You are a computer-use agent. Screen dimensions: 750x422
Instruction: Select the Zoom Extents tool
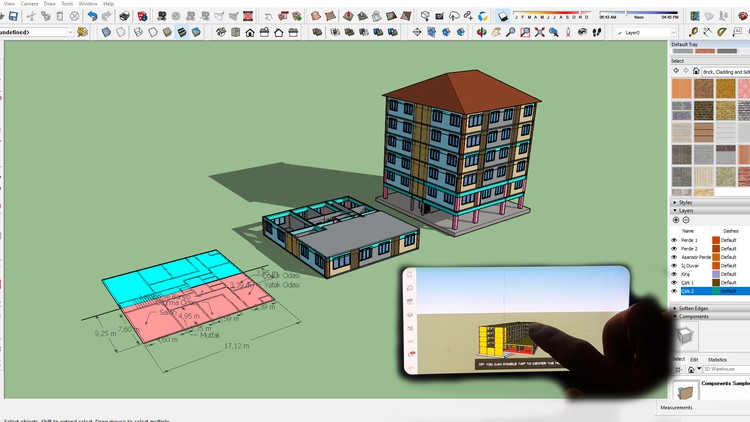click(x=541, y=33)
